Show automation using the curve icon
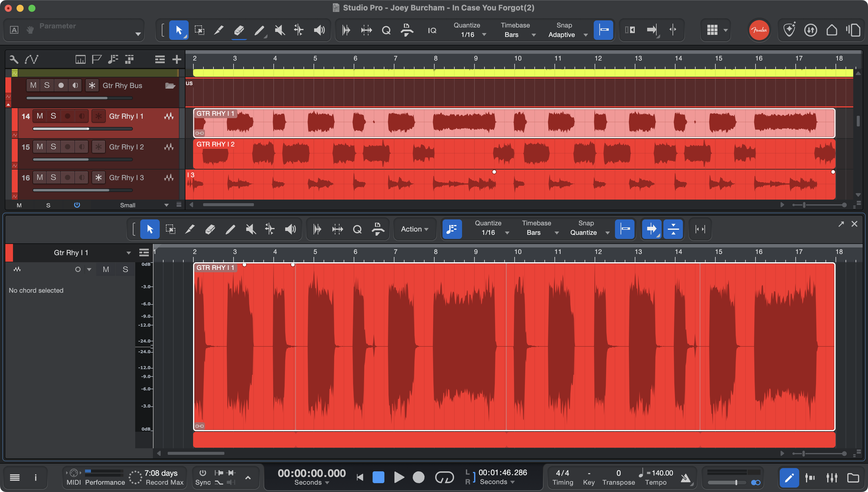This screenshot has height=492, width=868. click(31, 59)
